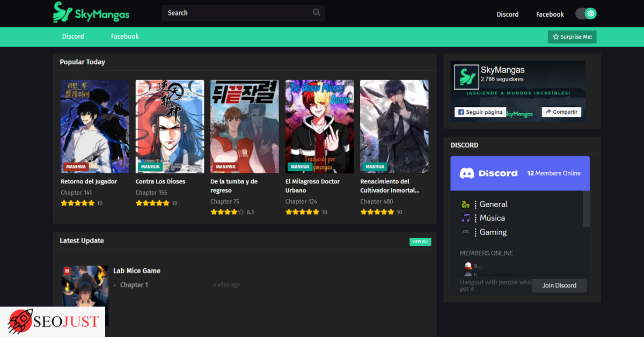Click the dragon emoji beside General
Image resolution: width=644 pixels, height=337 pixels.
466,204
